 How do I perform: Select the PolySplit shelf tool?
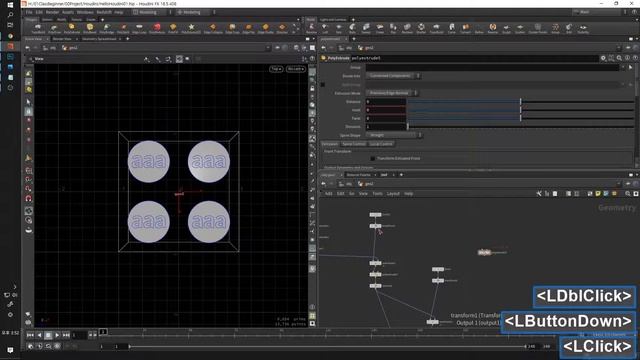click(x=123, y=28)
